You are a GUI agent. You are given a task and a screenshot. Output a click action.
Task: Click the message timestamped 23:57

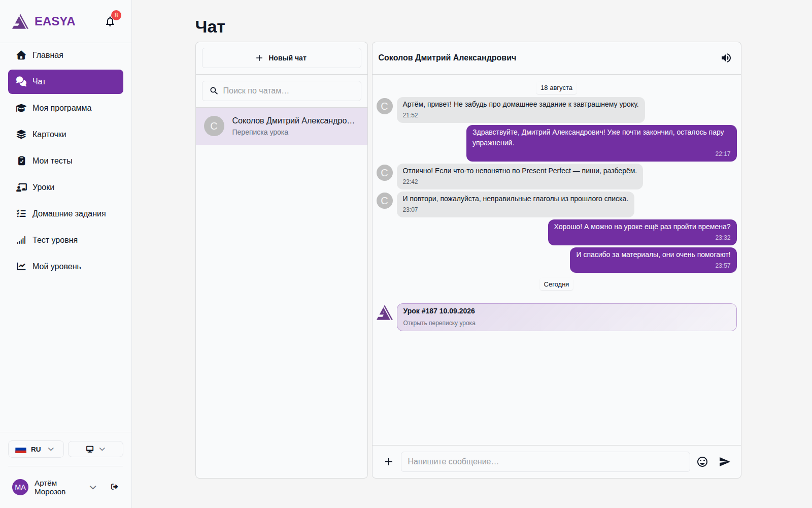point(653,260)
